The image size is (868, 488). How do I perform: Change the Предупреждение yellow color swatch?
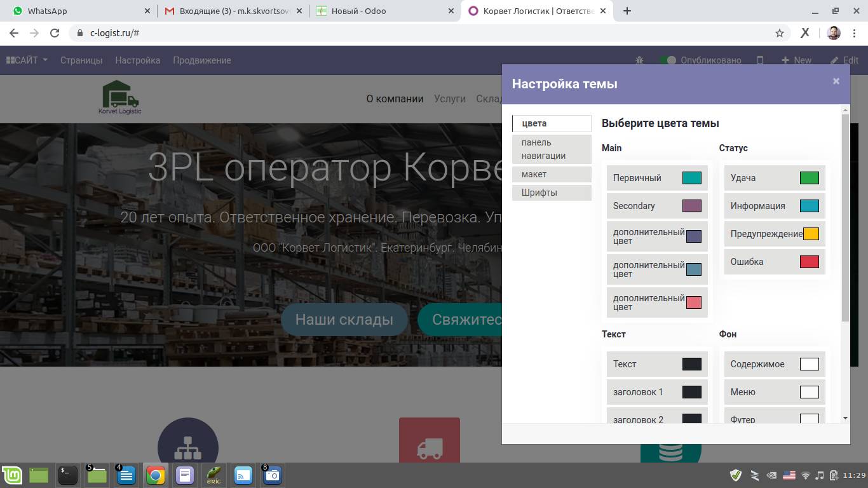pos(811,234)
